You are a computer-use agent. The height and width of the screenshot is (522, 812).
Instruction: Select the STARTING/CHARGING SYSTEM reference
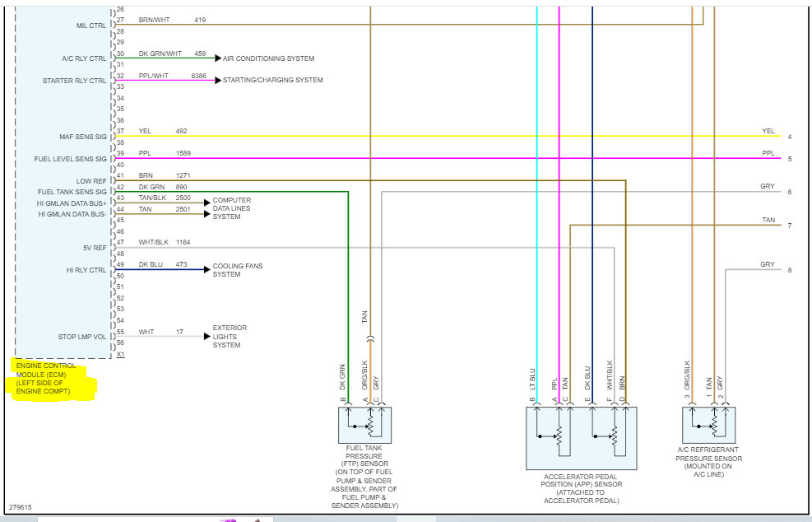(272, 80)
